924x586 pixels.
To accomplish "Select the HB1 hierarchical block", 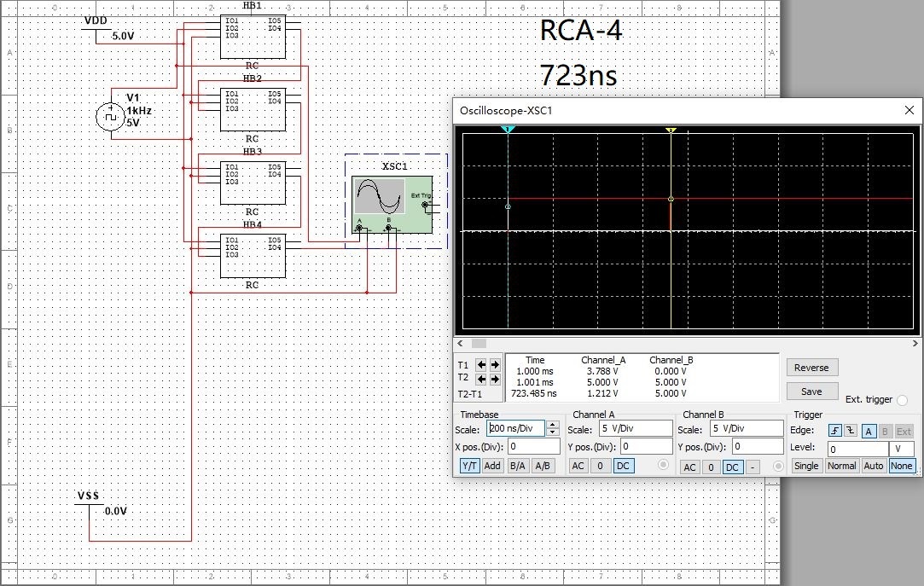I will click(253, 37).
